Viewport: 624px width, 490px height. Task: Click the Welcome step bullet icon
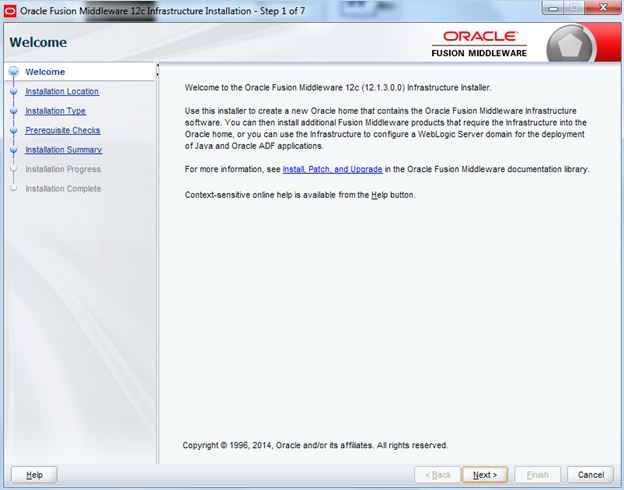click(14, 72)
